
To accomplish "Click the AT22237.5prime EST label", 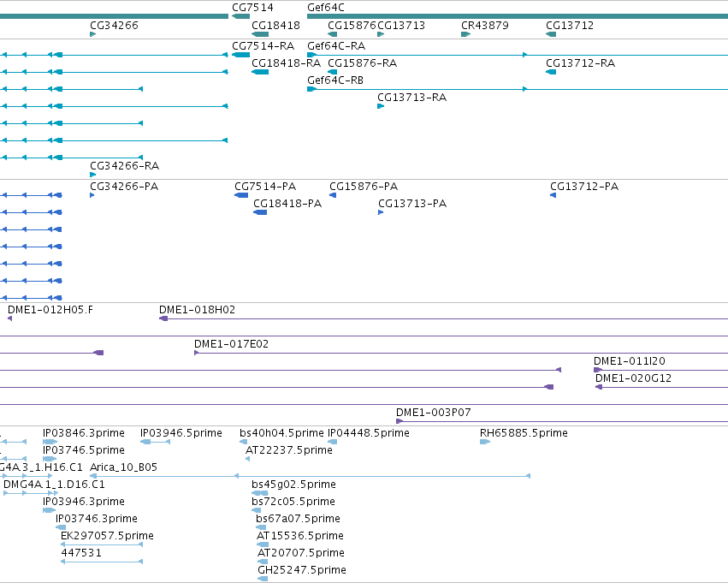I will [x=289, y=450].
